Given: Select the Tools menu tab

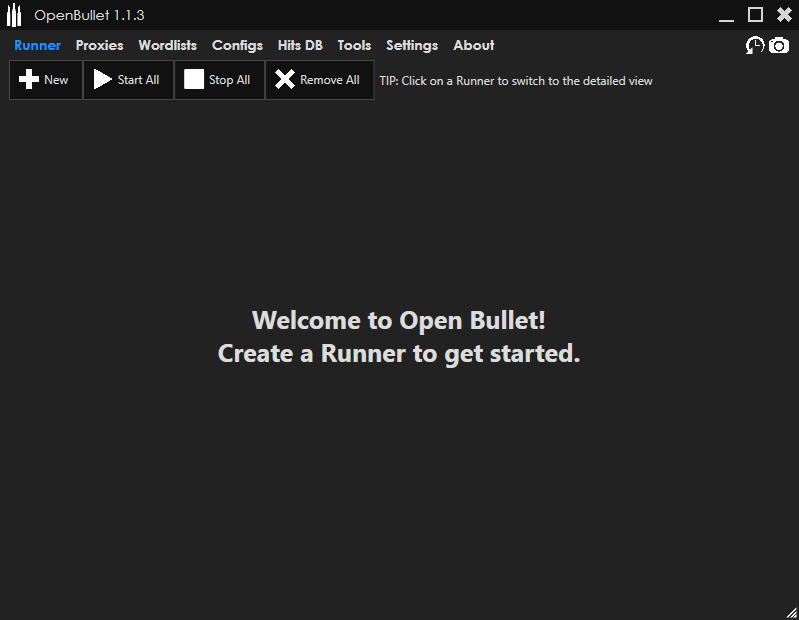Looking at the screenshot, I should (x=354, y=45).
